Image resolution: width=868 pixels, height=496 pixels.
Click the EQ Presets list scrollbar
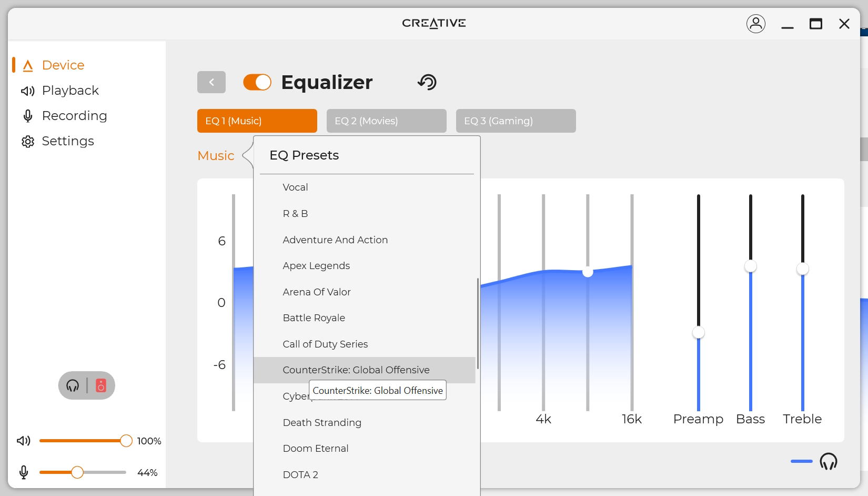(x=478, y=324)
